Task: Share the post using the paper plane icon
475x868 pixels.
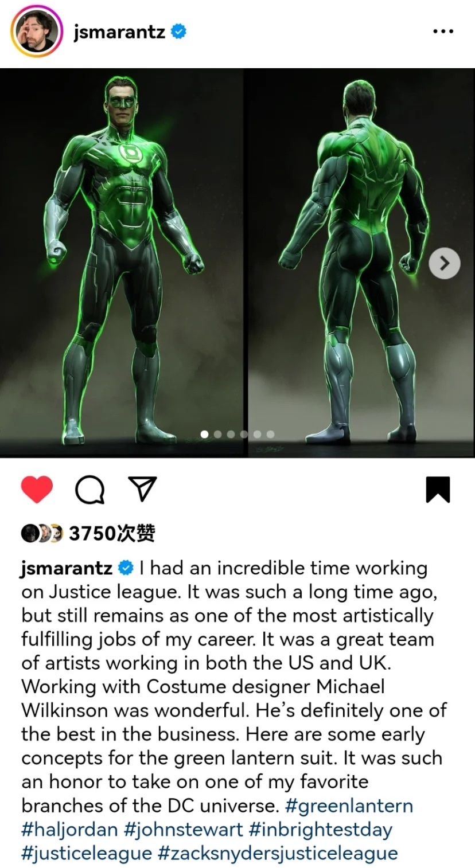Action: pyautogui.click(x=141, y=489)
